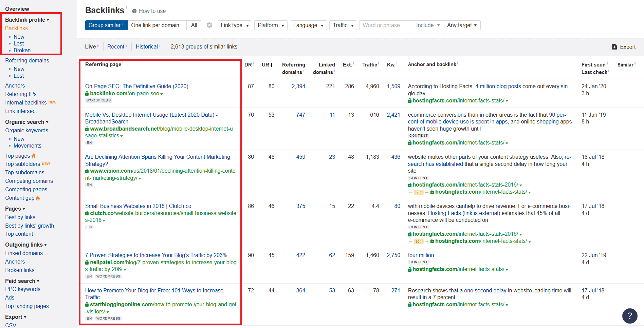The height and width of the screenshot is (328, 644).
Task: Select the All links mode
Action: pos(194,25)
